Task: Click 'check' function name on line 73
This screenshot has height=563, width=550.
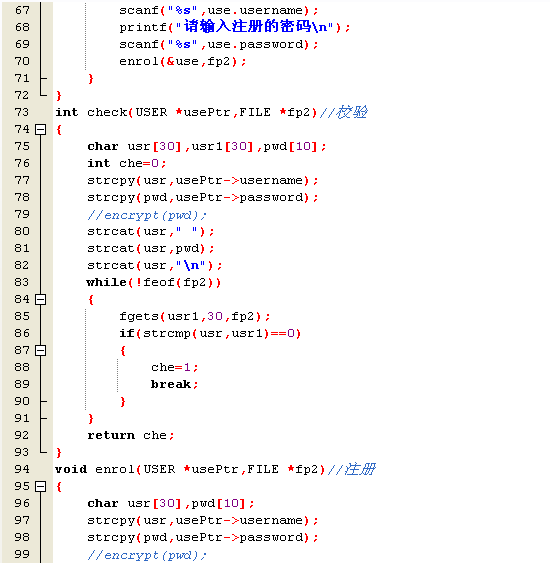Action: pyautogui.click(x=107, y=112)
